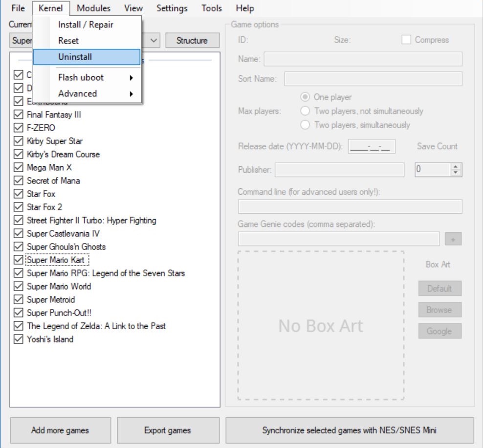Select One player radio button

point(305,97)
